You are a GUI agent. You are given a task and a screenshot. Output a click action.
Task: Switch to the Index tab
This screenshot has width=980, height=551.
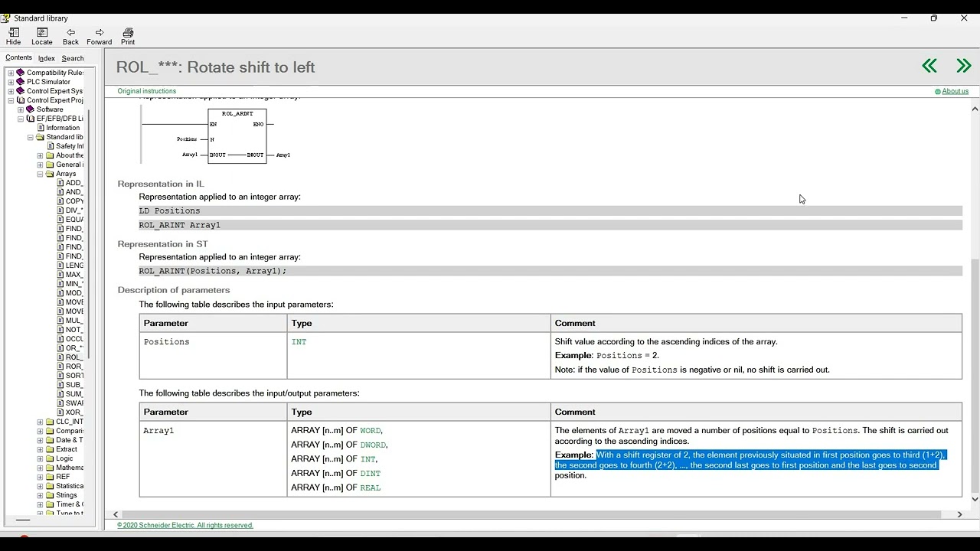tap(47, 58)
